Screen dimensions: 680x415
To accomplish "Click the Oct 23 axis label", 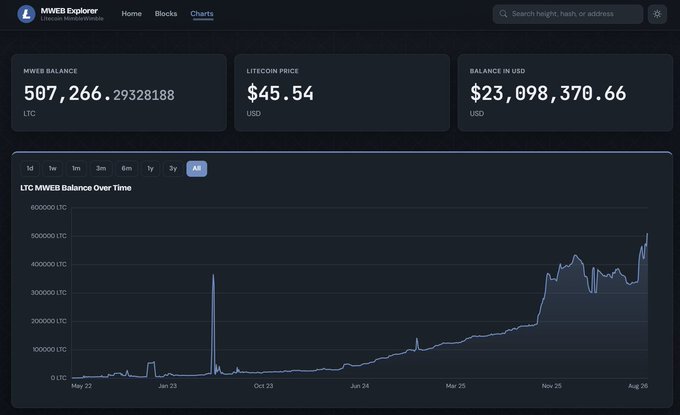I will coord(263,386).
